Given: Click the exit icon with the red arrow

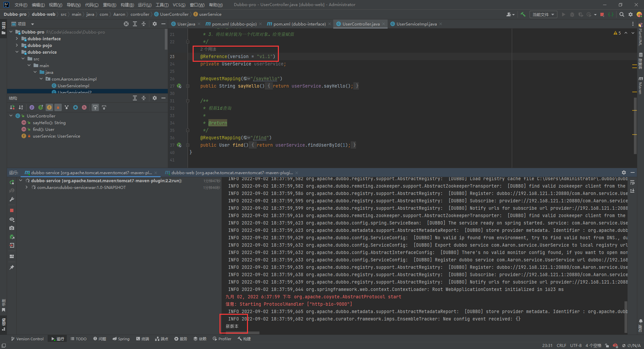Looking at the screenshot, I should 12,245.
